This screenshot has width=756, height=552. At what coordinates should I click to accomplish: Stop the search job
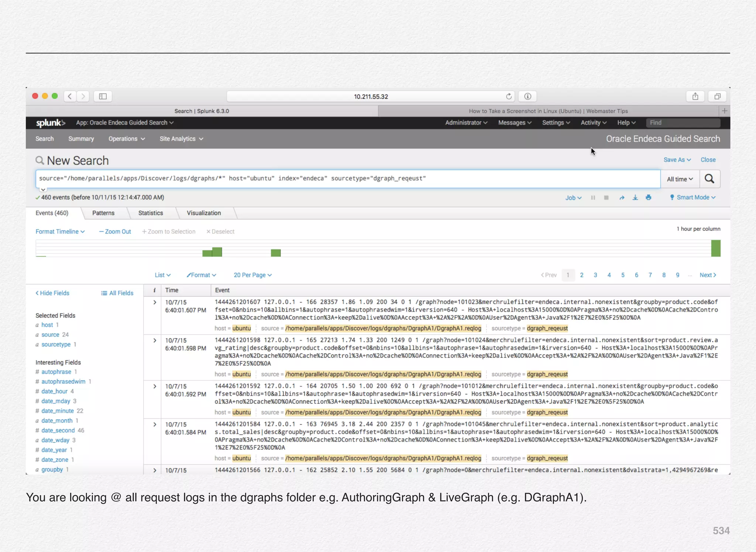[x=606, y=198]
